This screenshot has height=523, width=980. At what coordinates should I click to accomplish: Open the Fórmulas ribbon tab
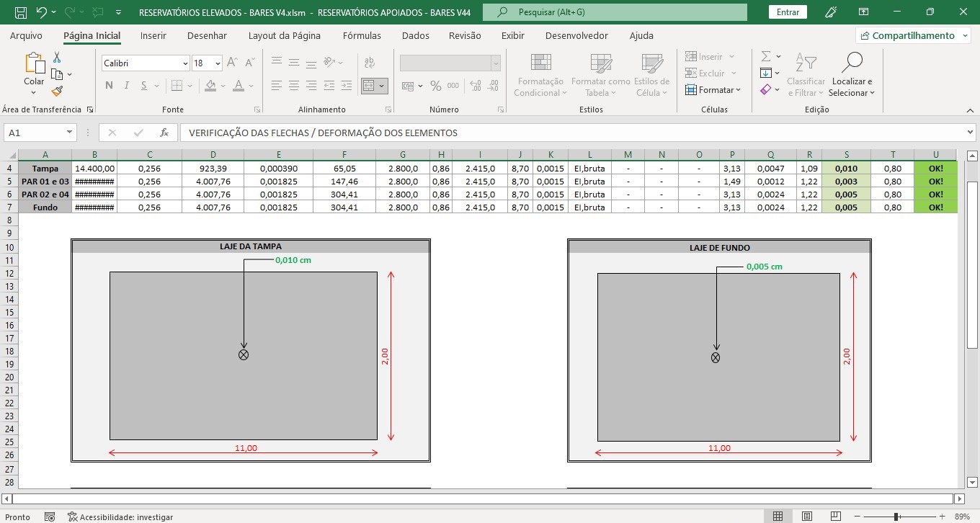pyautogui.click(x=362, y=35)
